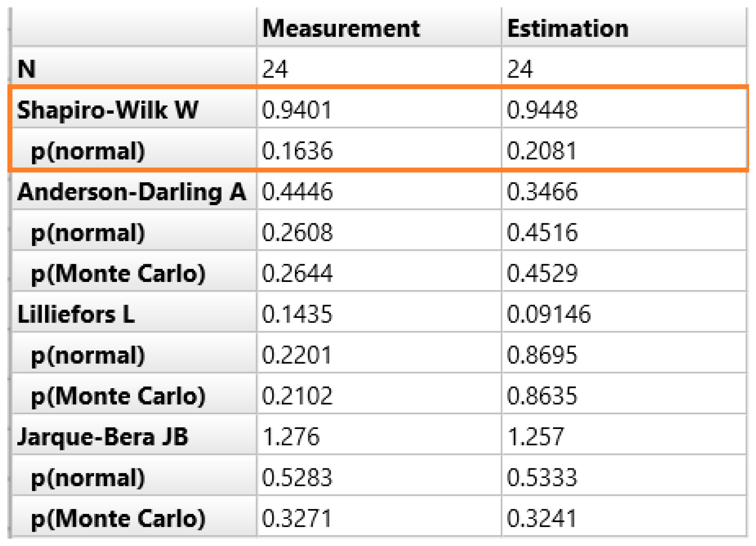The height and width of the screenshot is (546, 756).
Task: Click the Anderson-Darling measurement value 0.4446
Action: [x=297, y=192]
